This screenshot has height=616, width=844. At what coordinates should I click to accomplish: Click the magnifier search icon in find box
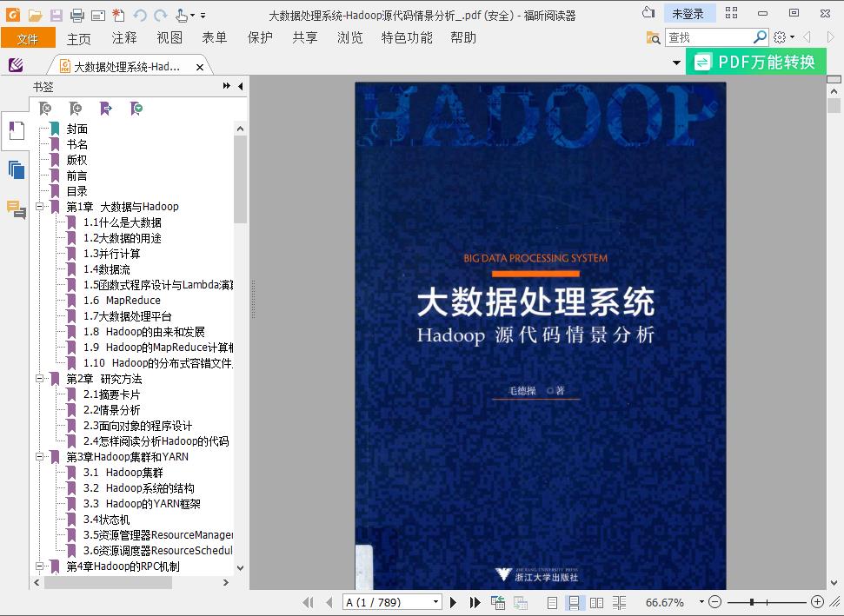coord(760,37)
